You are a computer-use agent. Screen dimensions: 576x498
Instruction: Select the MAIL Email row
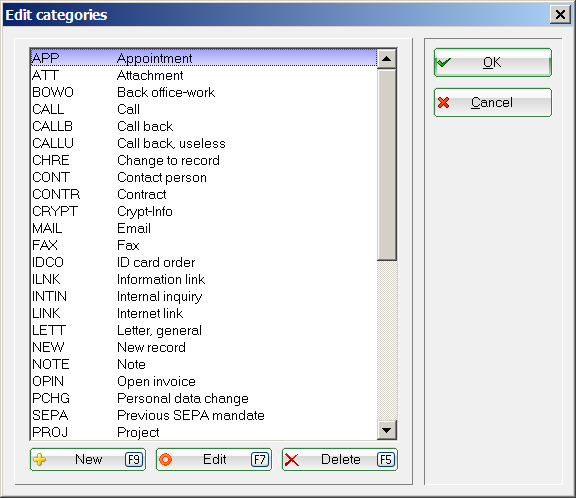coord(204,228)
